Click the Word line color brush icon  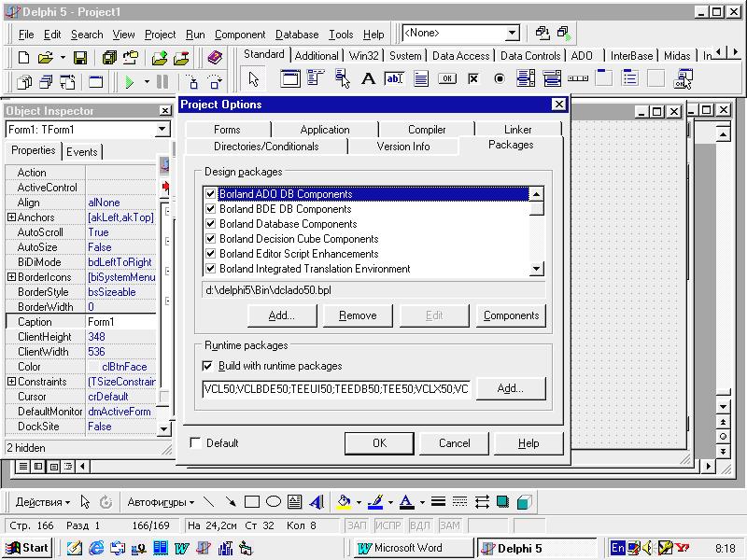(x=375, y=502)
